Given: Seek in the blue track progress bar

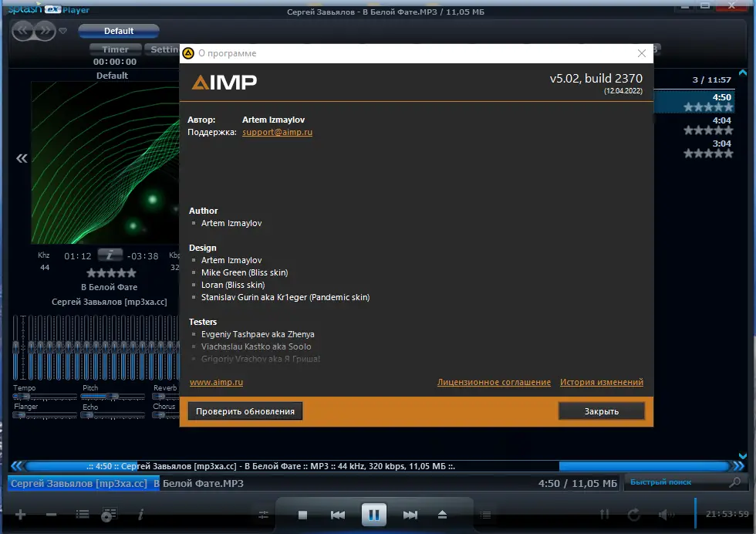Looking at the screenshot, I should tap(377, 466).
